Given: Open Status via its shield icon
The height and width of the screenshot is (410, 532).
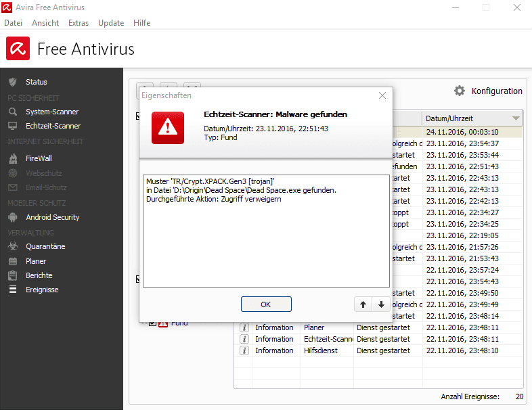Looking at the screenshot, I should pos(13,82).
